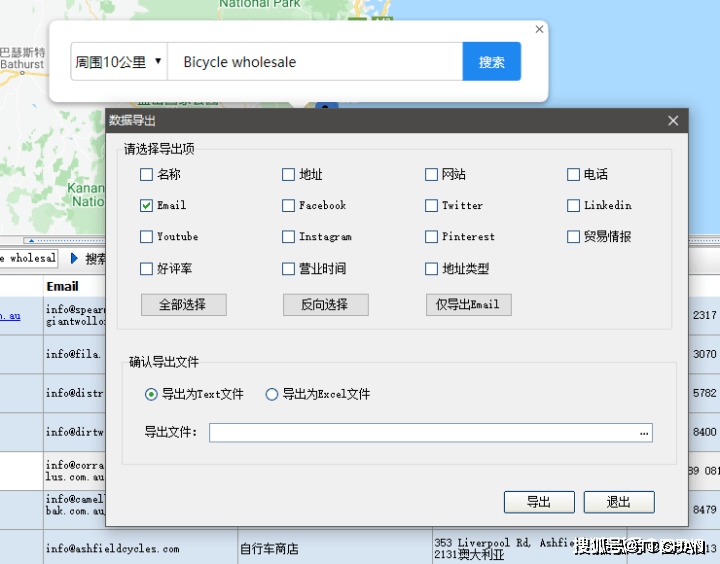
Task: Select the table cell showing 5782
Action: [x=704, y=393]
